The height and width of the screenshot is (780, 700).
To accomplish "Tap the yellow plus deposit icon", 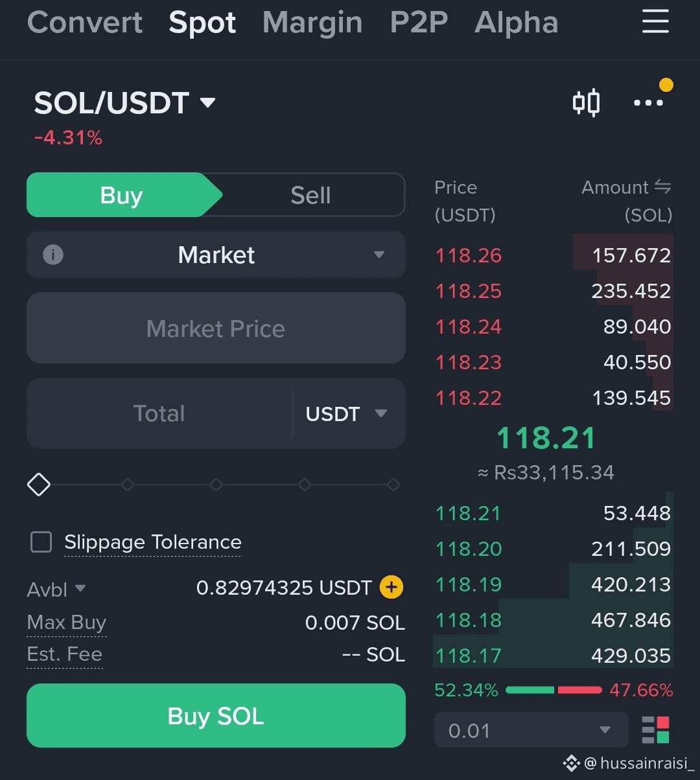I will click(x=391, y=588).
